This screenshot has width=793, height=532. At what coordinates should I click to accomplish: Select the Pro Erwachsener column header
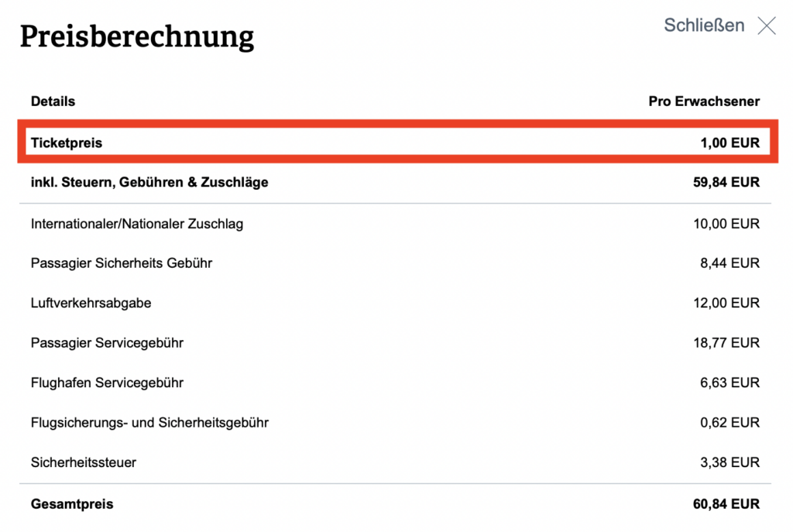click(704, 101)
